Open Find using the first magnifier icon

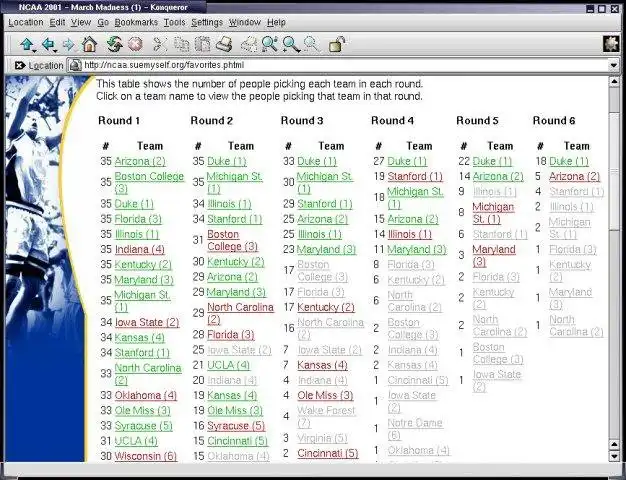(x=270, y=44)
